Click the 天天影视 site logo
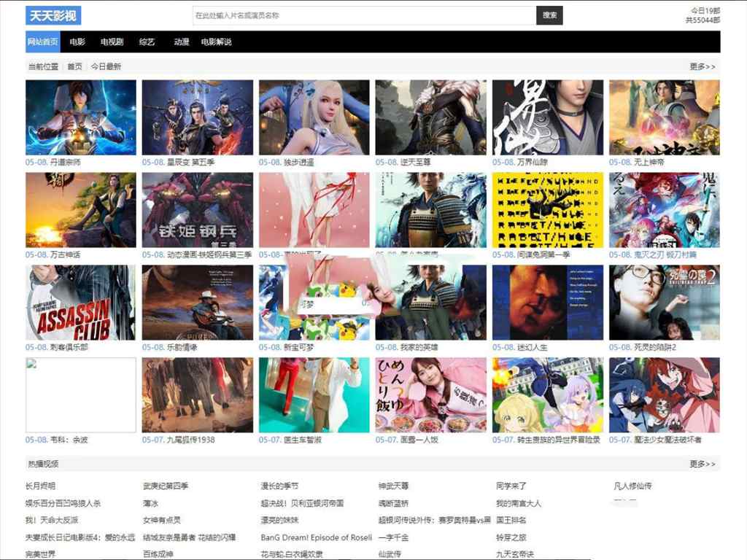Viewport: 747px width, 560px height. click(x=53, y=16)
